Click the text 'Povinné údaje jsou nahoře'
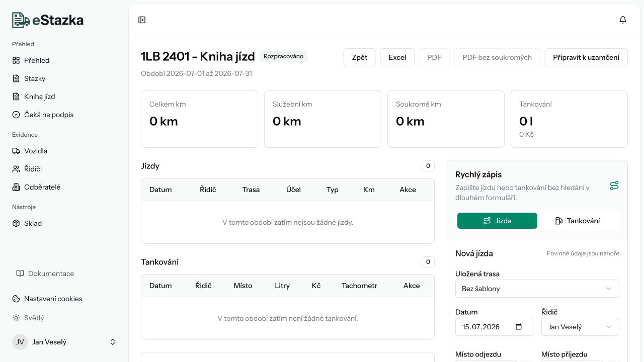Screen dimensions: 644x362 583,253
